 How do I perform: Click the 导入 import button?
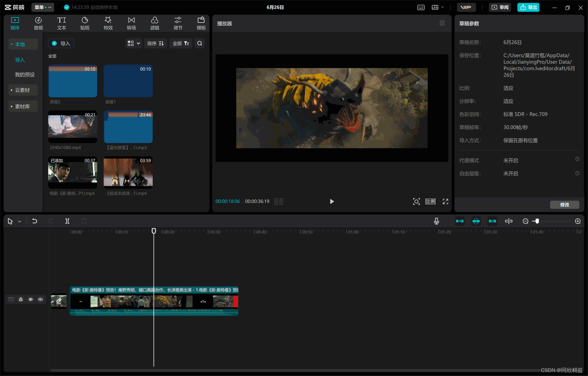(x=61, y=44)
